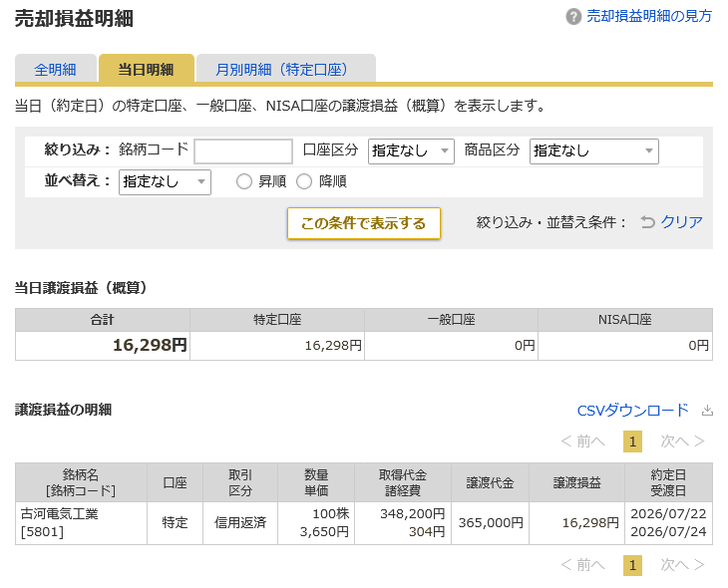This screenshot has height=588, width=728.
Task: Go to next page using upper 次へ＞
Action: coord(682,441)
